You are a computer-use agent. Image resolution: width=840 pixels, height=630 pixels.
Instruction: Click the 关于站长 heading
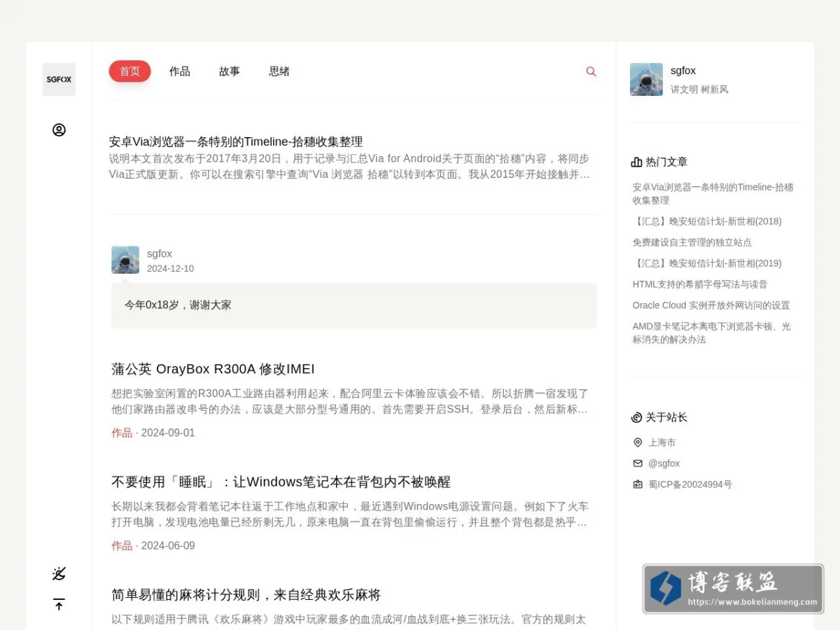point(666,417)
